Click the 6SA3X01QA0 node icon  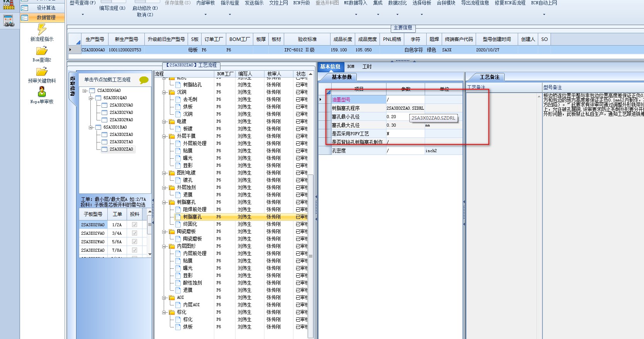[98, 98]
